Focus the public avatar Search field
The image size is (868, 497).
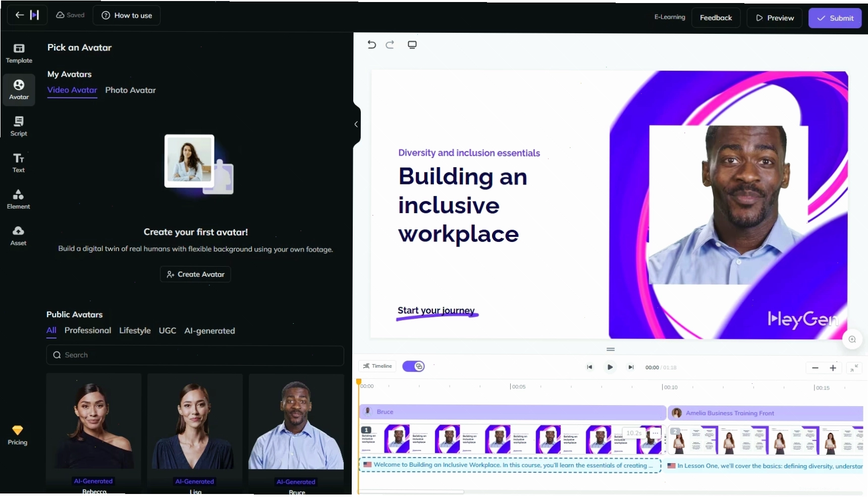click(195, 355)
